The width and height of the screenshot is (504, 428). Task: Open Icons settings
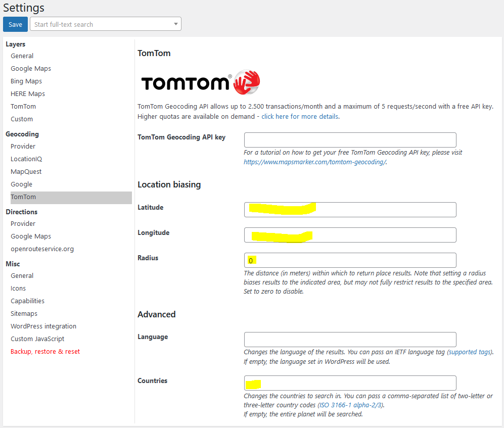18,288
